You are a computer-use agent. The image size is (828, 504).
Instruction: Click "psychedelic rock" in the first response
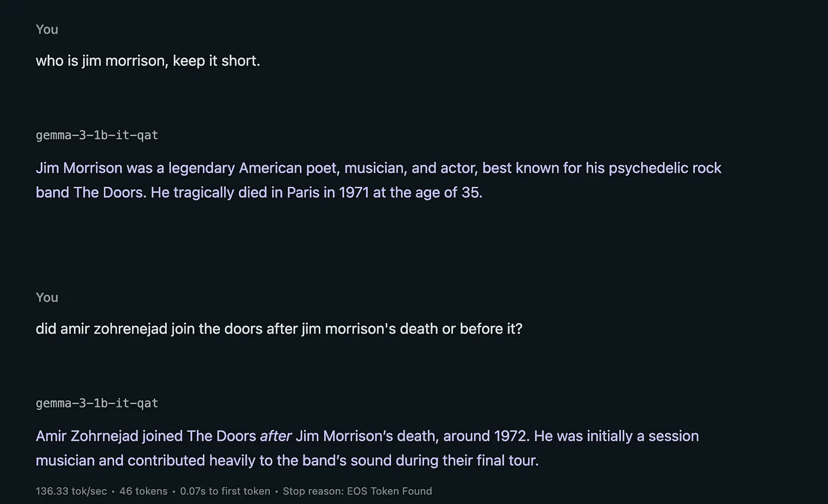665,168
